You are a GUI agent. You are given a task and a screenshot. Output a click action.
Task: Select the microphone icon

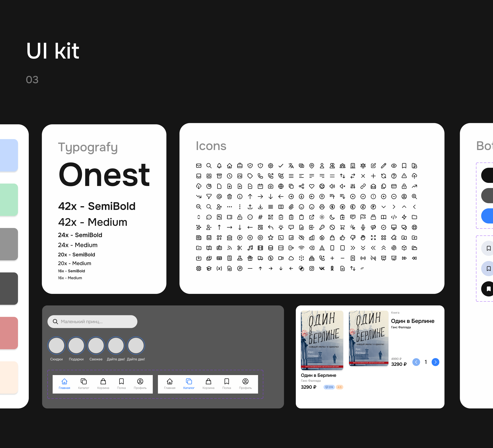(363, 227)
